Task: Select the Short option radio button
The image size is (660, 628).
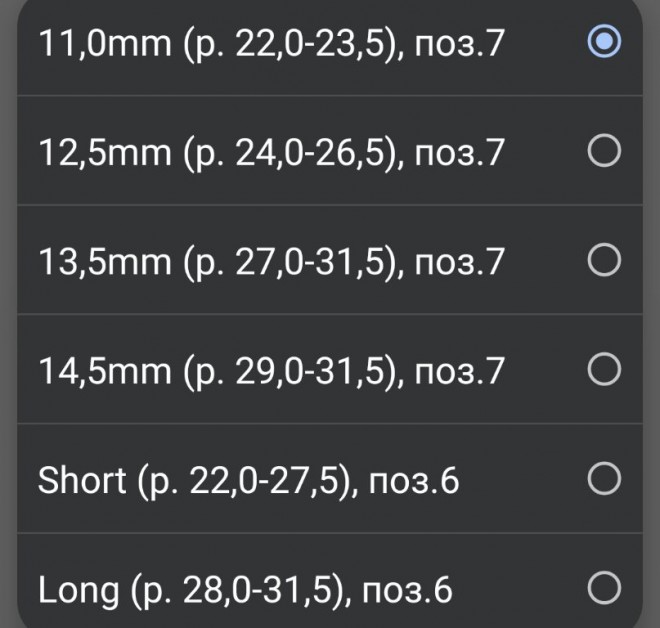Action: pos(604,480)
